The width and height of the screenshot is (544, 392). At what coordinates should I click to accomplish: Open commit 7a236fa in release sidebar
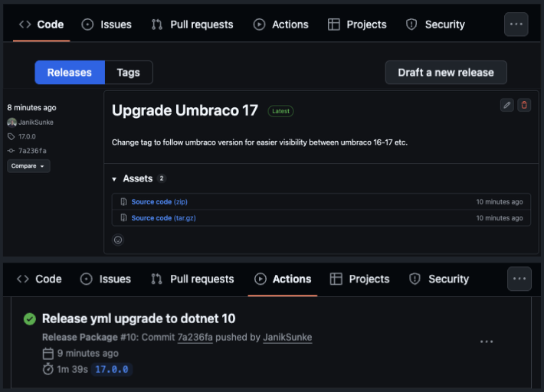coord(32,151)
